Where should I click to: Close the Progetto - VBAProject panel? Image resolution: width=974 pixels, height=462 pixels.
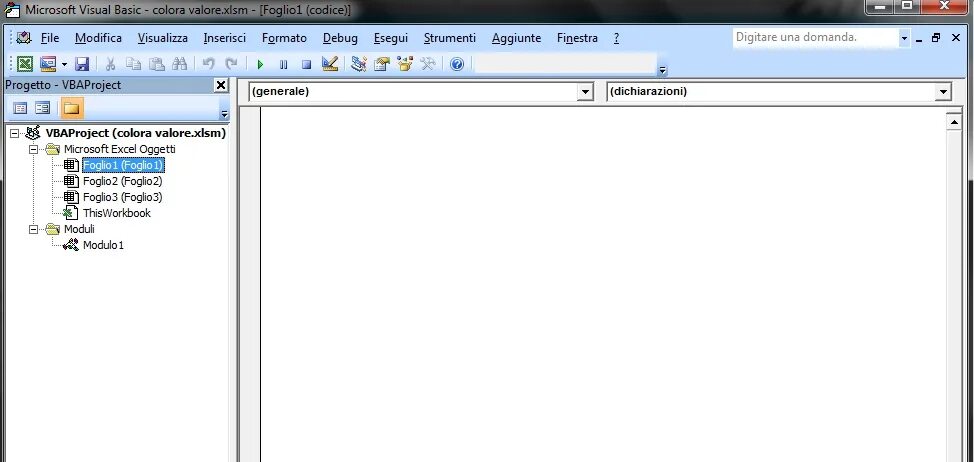tap(221, 85)
